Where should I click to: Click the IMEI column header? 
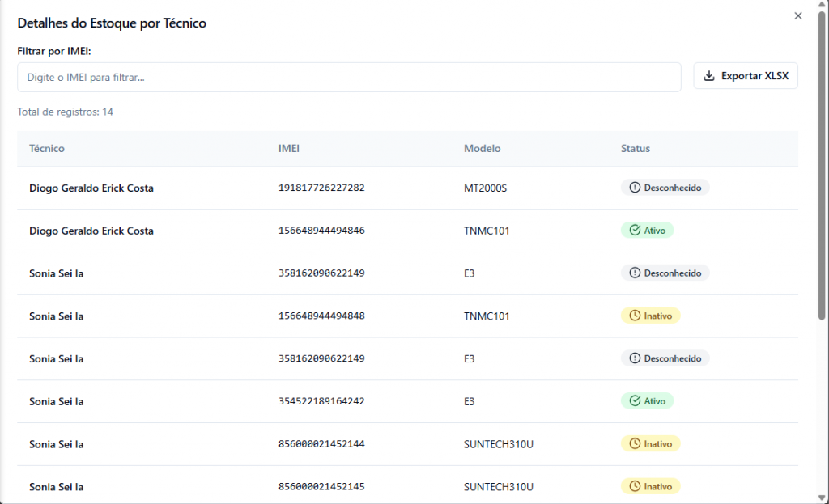pyautogui.click(x=289, y=149)
